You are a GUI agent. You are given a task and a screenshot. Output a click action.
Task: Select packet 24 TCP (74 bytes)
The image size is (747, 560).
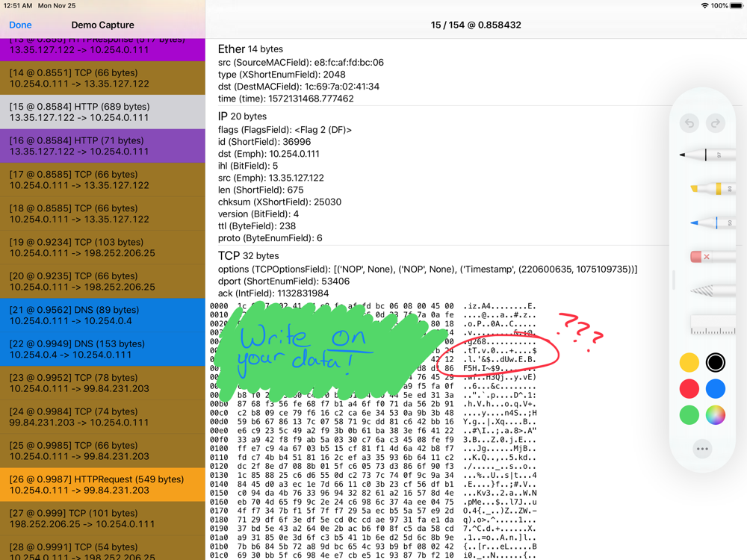[102, 417]
